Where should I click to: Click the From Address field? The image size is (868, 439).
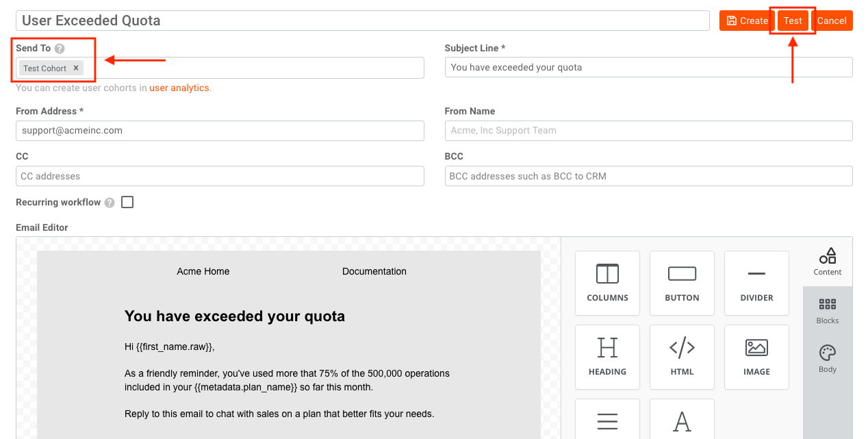pos(220,130)
